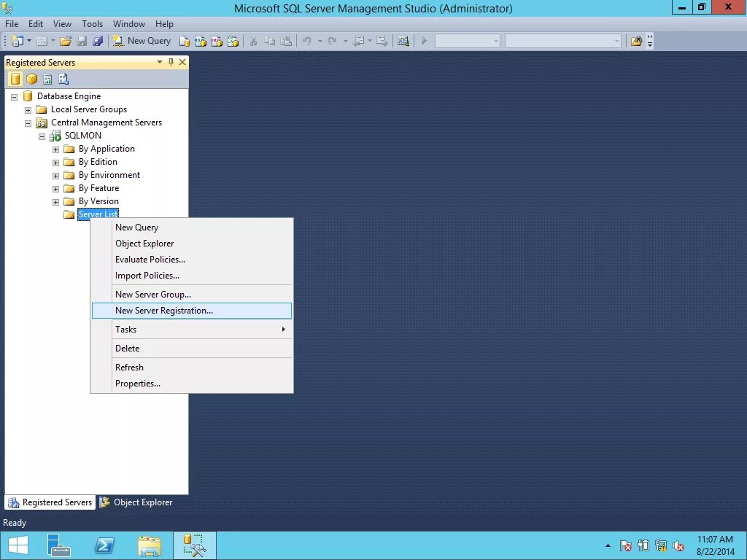Open Windows Start button
Image resolution: width=747 pixels, height=560 pixels.
coord(18,545)
